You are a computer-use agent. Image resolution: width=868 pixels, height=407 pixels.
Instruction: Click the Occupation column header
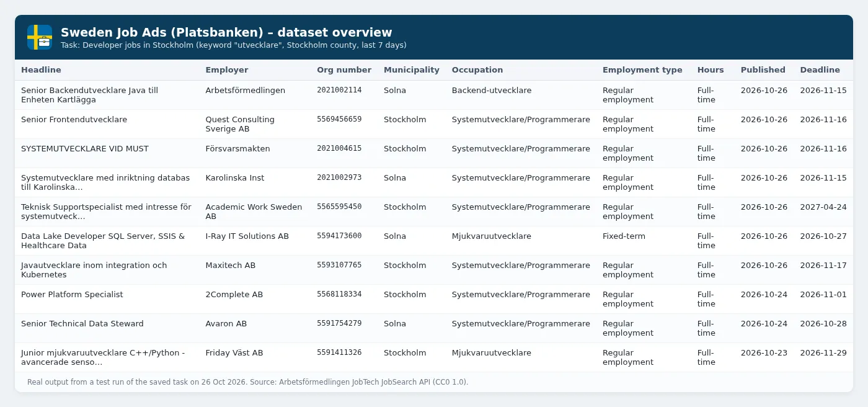[477, 70]
